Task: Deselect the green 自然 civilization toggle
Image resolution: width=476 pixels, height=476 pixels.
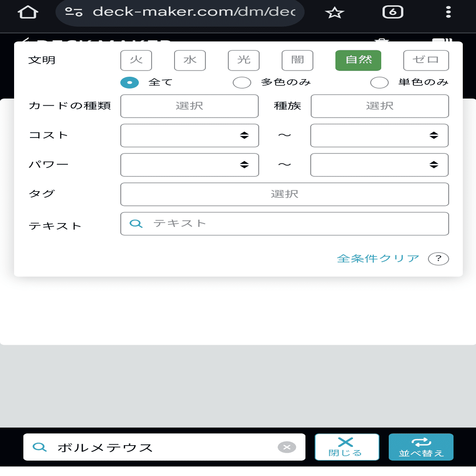Action: point(358,60)
